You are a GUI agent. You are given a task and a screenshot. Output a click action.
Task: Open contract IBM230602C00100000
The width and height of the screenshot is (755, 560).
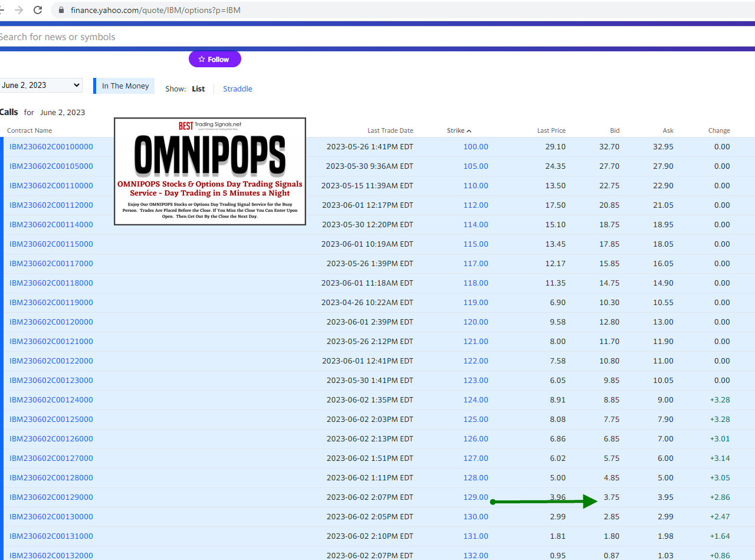point(51,147)
